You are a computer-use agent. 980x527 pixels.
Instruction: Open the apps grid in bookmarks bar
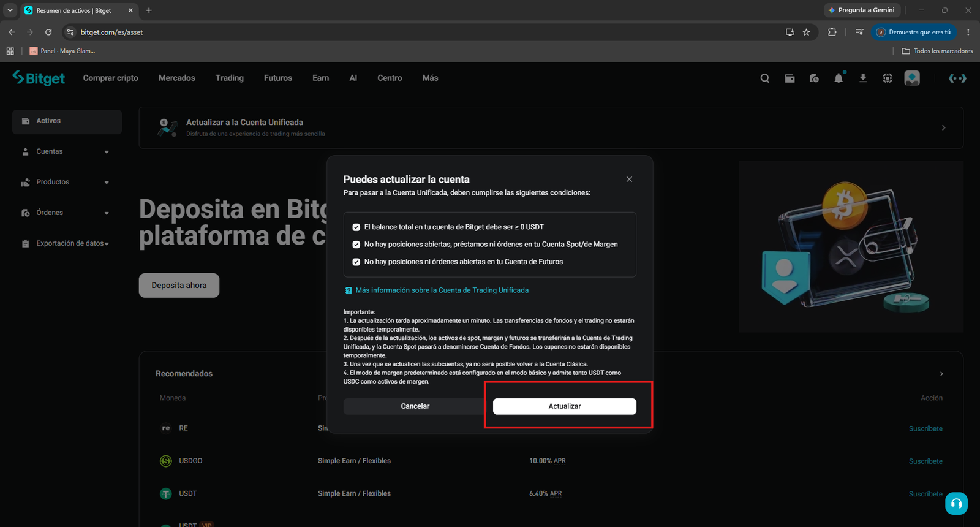[x=10, y=51]
